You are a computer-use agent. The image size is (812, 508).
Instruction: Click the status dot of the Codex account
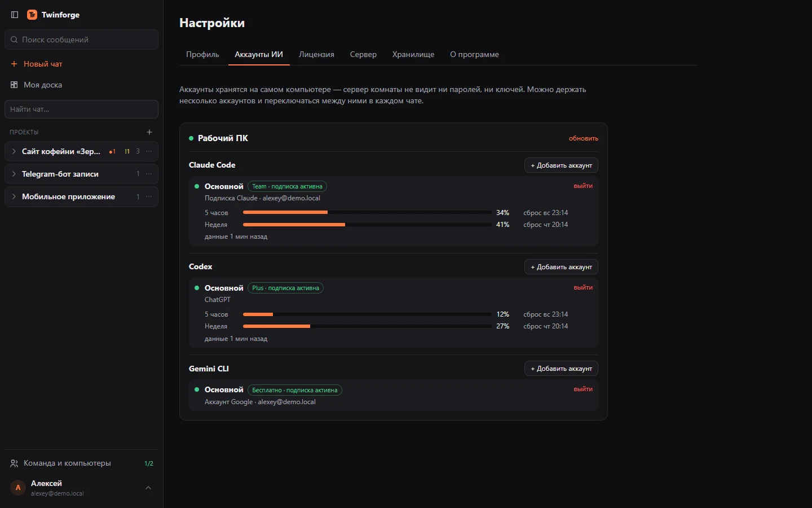[x=197, y=288]
